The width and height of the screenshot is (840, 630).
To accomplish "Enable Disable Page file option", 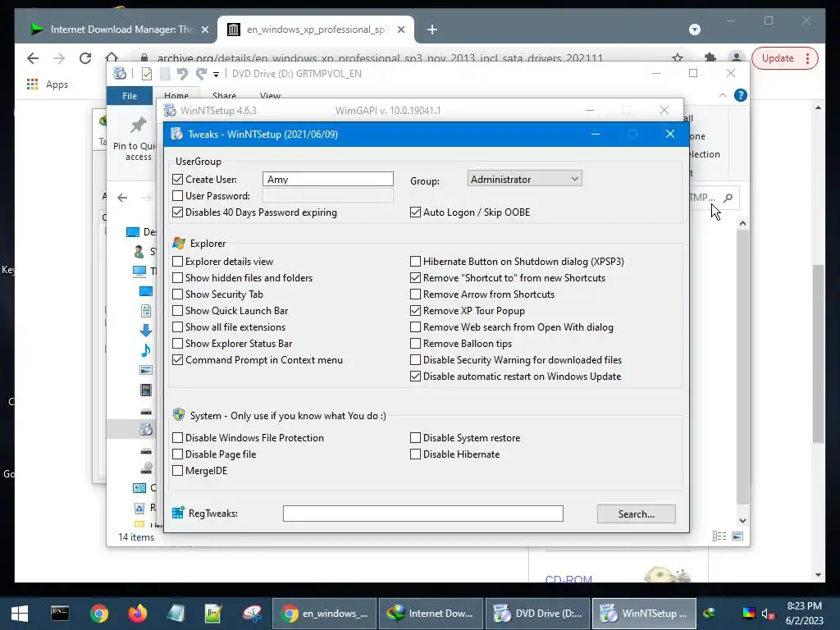I will click(178, 454).
